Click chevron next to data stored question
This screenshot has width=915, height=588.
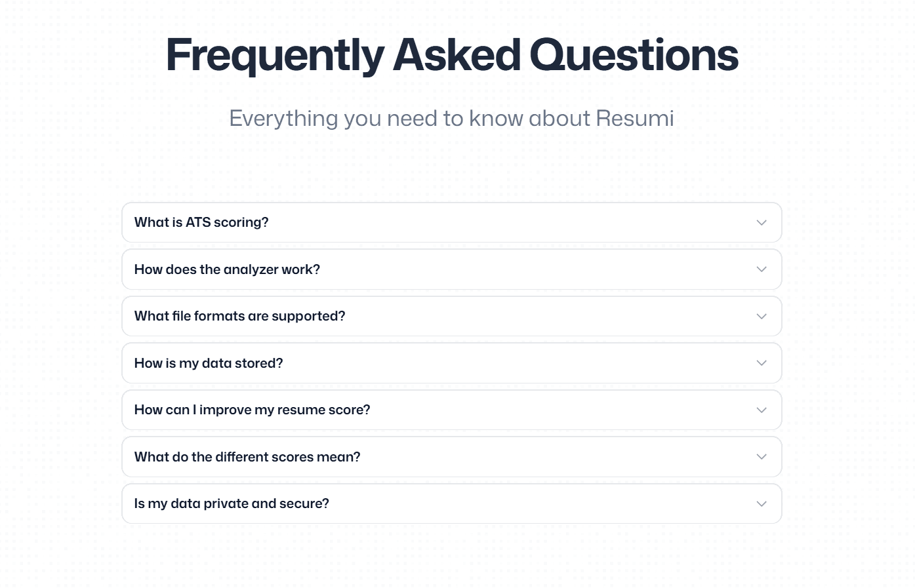point(761,363)
